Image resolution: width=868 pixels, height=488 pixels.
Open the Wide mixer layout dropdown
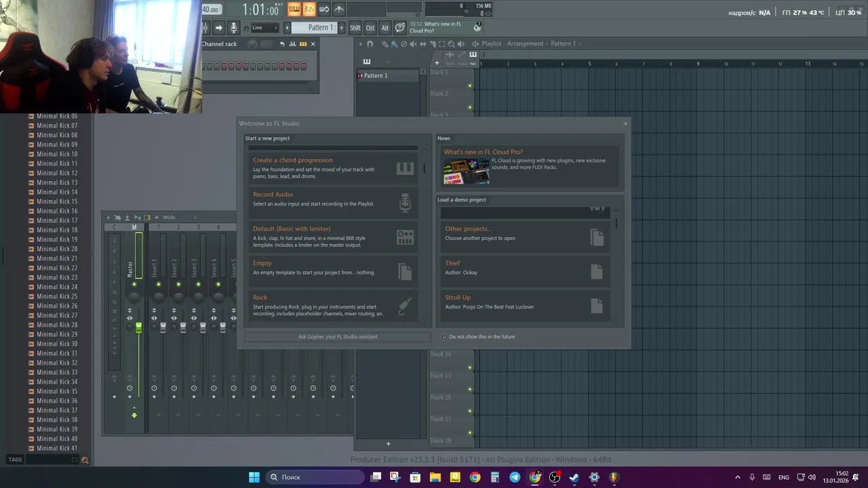click(x=179, y=218)
